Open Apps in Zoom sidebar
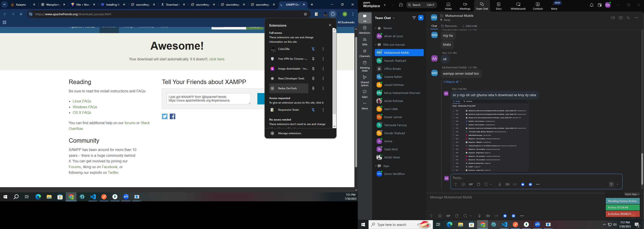Image resolution: width=644 pixels, height=229 pixels. (365, 94)
